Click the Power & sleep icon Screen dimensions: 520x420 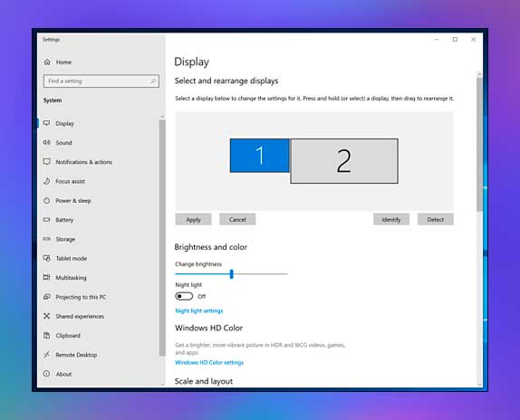click(47, 200)
